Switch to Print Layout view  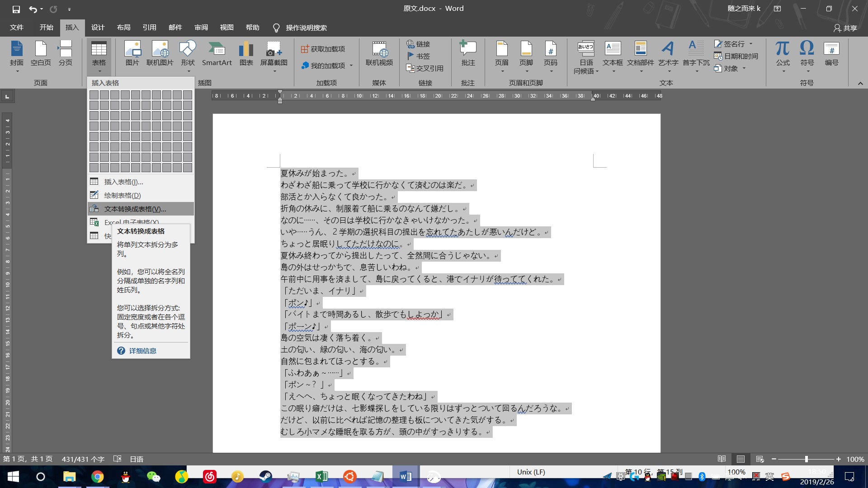click(x=741, y=459)
